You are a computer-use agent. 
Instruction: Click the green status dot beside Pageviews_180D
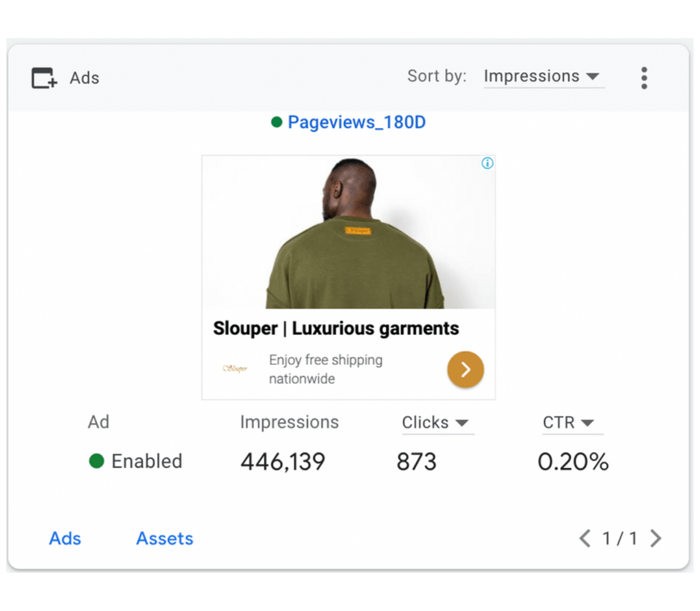277,122
